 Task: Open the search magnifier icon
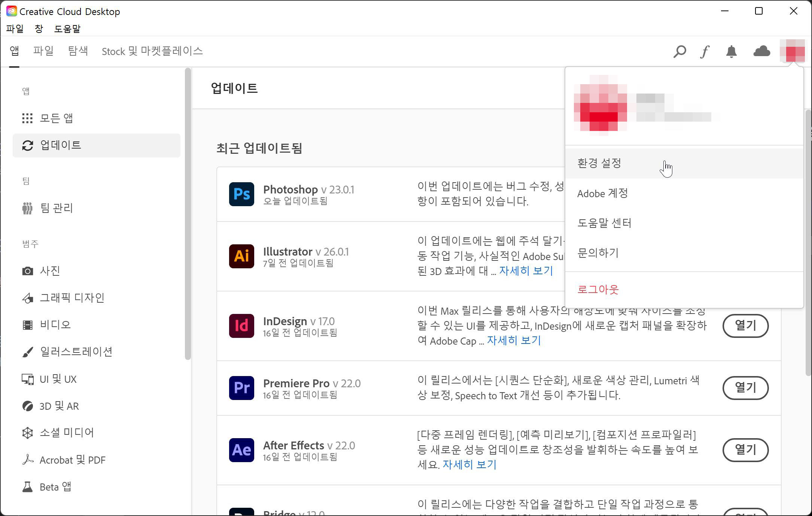(679, 51)
